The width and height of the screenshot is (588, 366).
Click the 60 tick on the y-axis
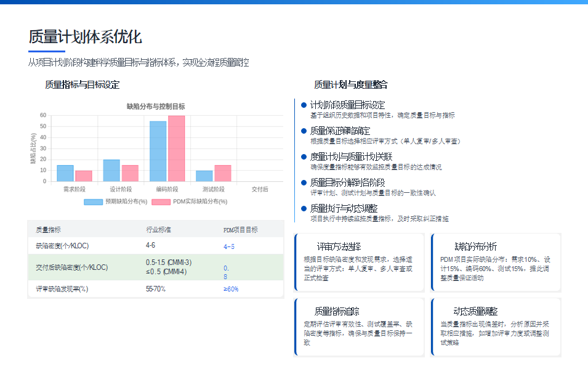click(x=43, y=115)
